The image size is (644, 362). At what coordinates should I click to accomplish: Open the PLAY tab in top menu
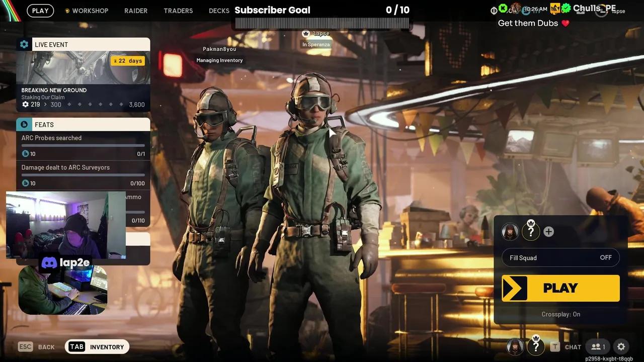point(40,11)
